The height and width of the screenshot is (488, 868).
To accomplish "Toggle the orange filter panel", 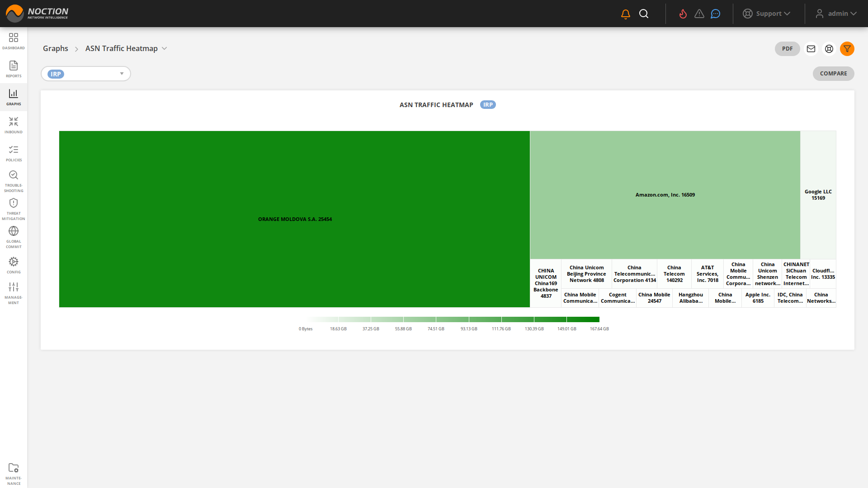I will tap(847, 49).
